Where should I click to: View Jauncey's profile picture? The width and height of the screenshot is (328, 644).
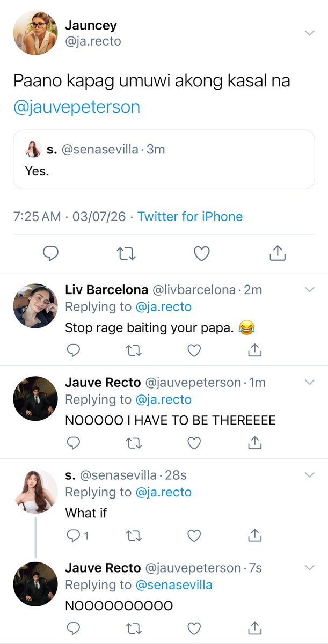(x=35, y=33)
